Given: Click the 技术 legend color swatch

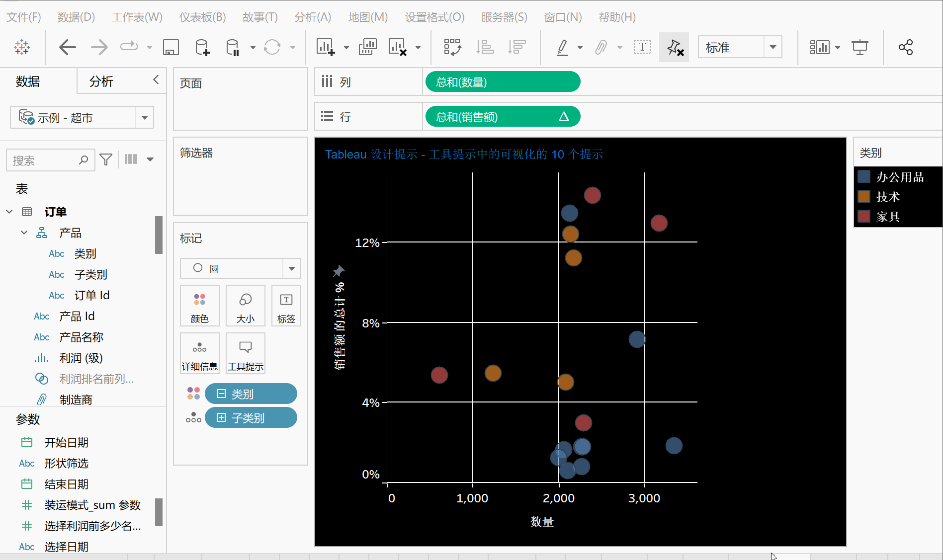Looking at the screenshot, I should coord(864,197).
